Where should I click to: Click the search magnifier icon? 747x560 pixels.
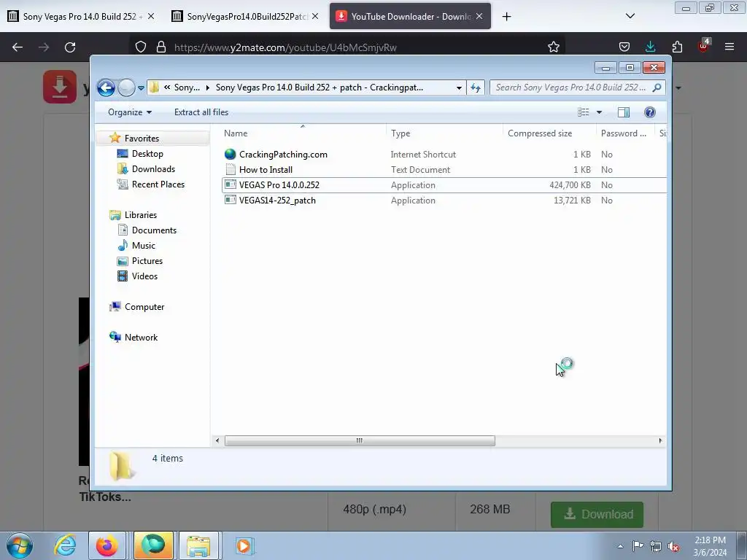coord(657,87)
